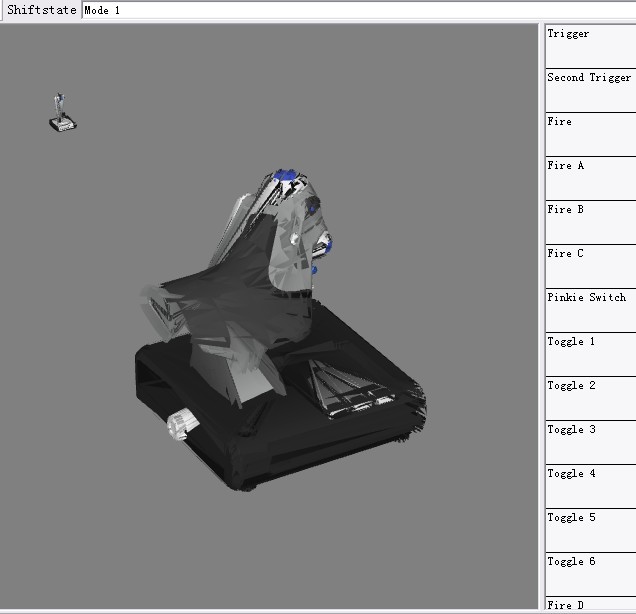The width and height of the screenshot is (636, 614).
Task: Choose the Toggle 4 cell
Action: tap(590, 486)
